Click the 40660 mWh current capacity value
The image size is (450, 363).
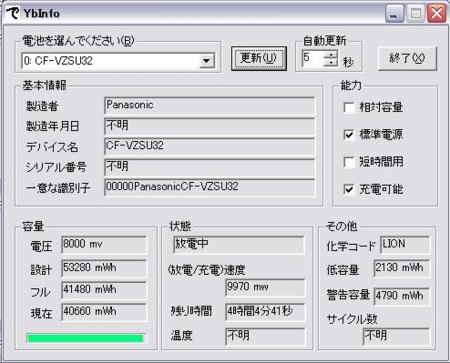coord(104,312)
